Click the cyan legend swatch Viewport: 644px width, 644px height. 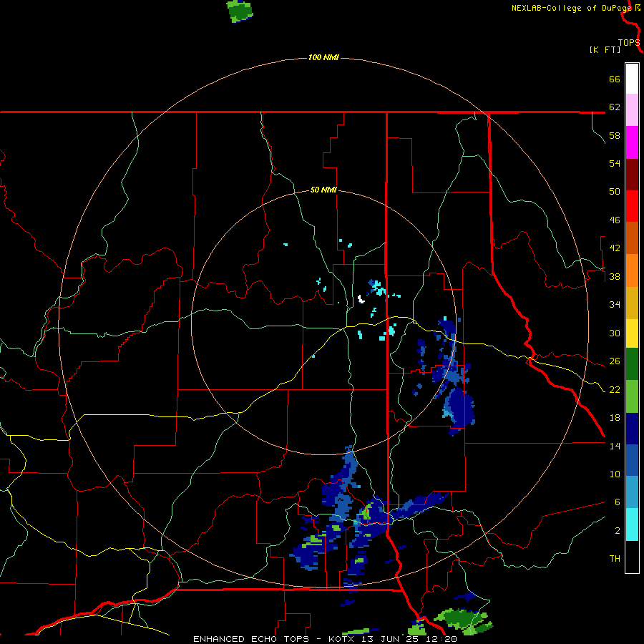point(632,525)
